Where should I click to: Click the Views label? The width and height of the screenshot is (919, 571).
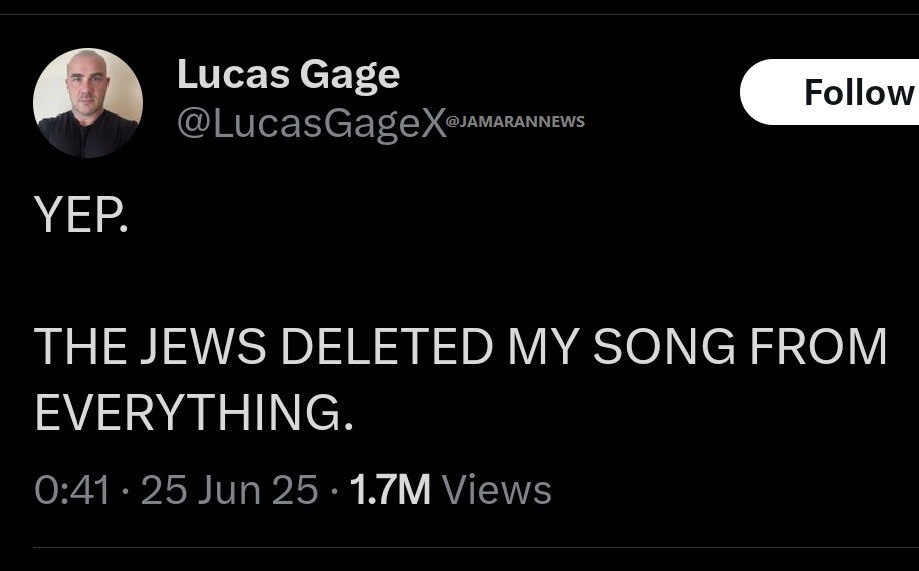(497, 490)
